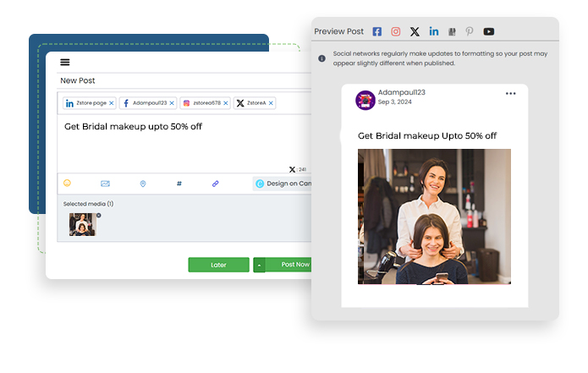Click the link shortener icon
The height and width of the screenshot is (373, 588).
click(x=216, y=183)
